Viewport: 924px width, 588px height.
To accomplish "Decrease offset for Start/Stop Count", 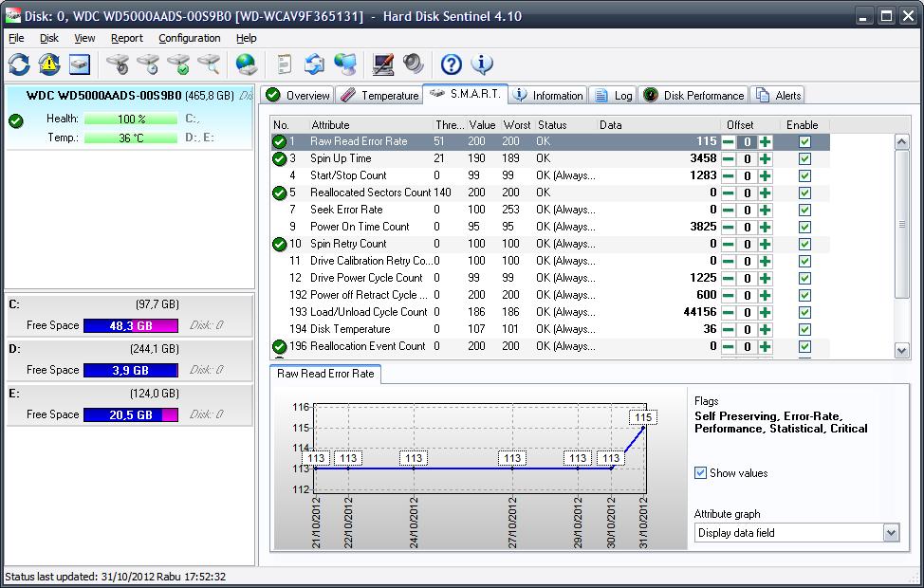I will 729,175.
